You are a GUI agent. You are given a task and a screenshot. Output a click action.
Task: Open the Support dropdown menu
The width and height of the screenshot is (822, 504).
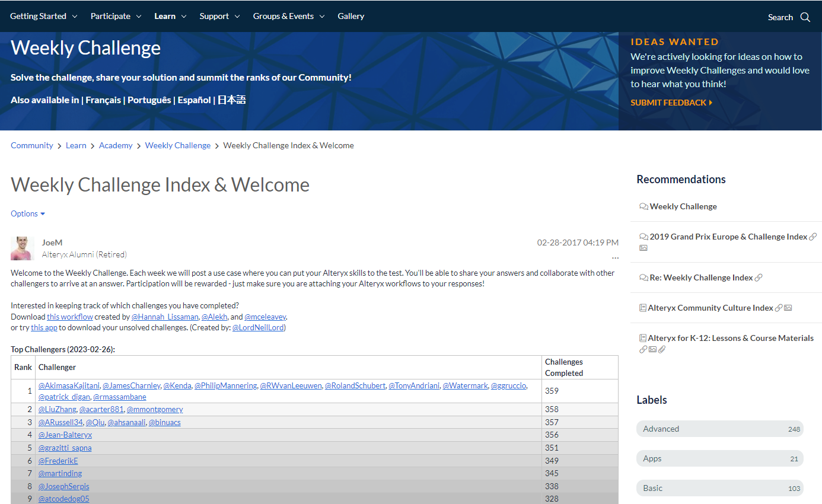[x=219, y=16]
